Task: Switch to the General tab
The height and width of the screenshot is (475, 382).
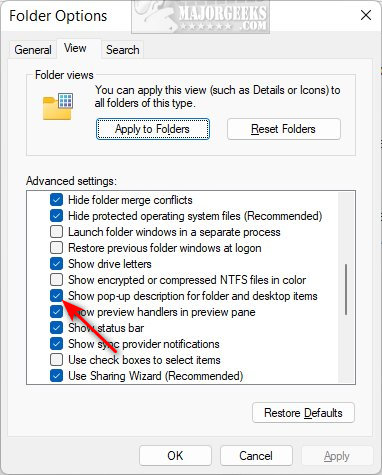Action: [x=33, y=50]
